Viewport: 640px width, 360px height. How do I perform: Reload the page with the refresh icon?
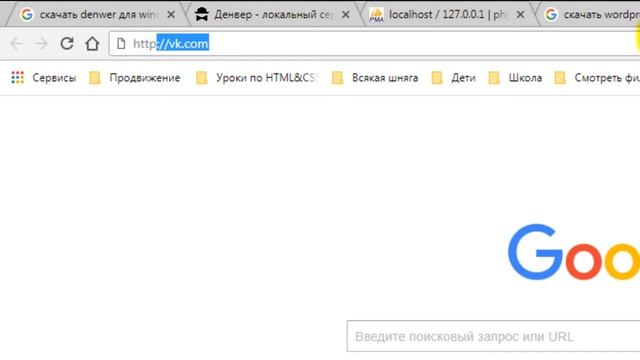click(67, 43)
